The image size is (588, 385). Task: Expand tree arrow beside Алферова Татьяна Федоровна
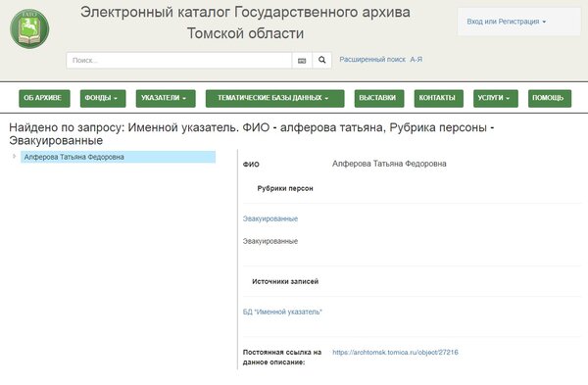(x=15, y=157)
